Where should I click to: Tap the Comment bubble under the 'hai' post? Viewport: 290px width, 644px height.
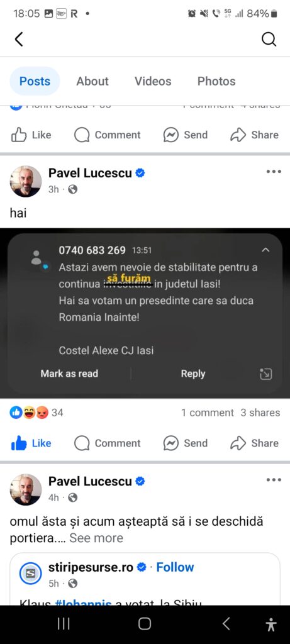[x=107, y=443]
